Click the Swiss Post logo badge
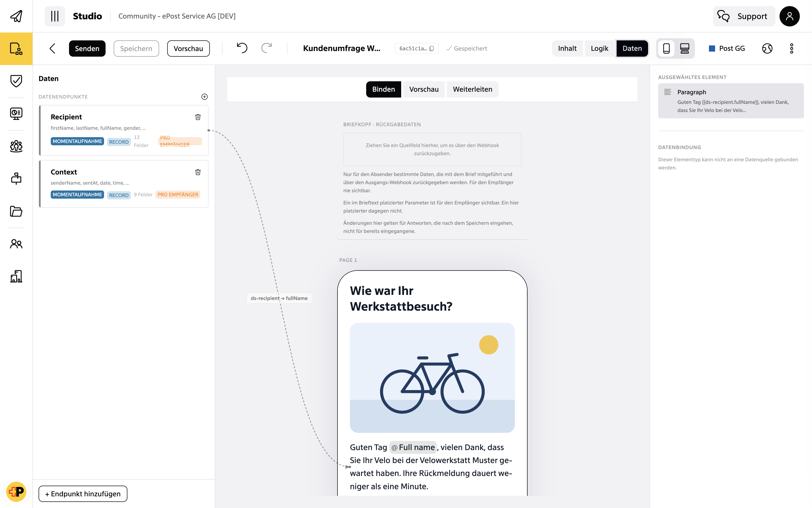The image size is (812, 508). coord(16,491)
